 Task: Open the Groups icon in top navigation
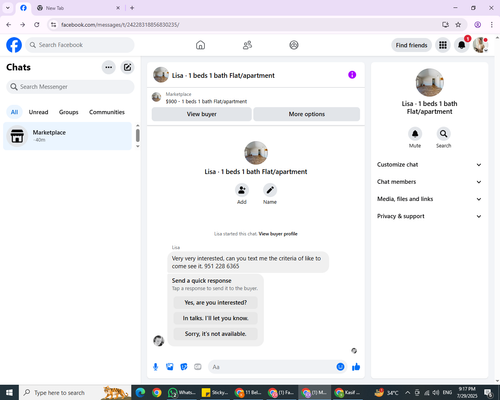(294, 45)
